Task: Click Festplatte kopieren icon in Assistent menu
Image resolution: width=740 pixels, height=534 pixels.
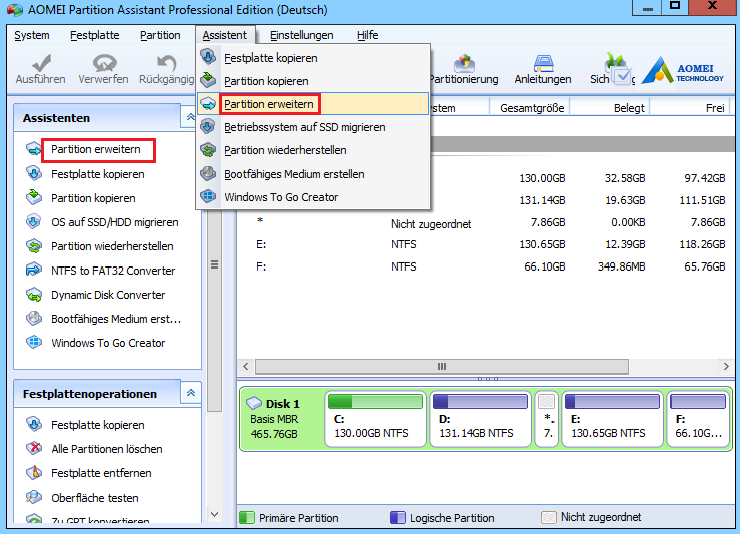Action: click(x=208, y=57)
